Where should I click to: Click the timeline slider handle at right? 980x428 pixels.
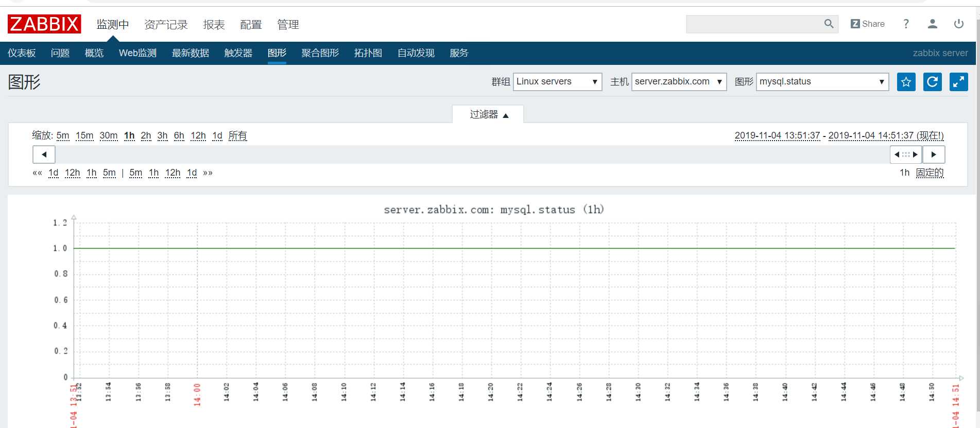(x=906, y=155)
